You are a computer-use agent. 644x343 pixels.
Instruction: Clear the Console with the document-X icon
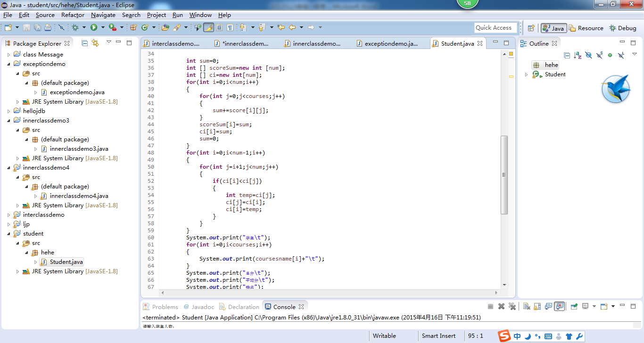[x=527, y=306]
